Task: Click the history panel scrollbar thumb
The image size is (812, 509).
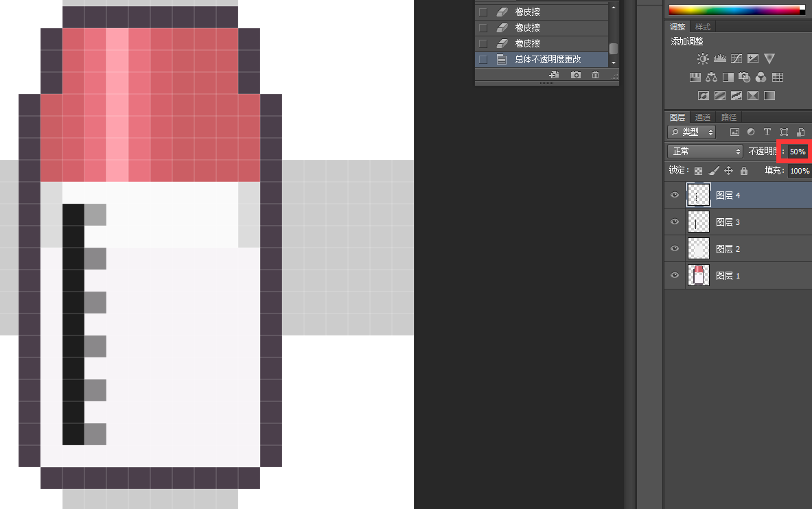Action: coord(614,49)
